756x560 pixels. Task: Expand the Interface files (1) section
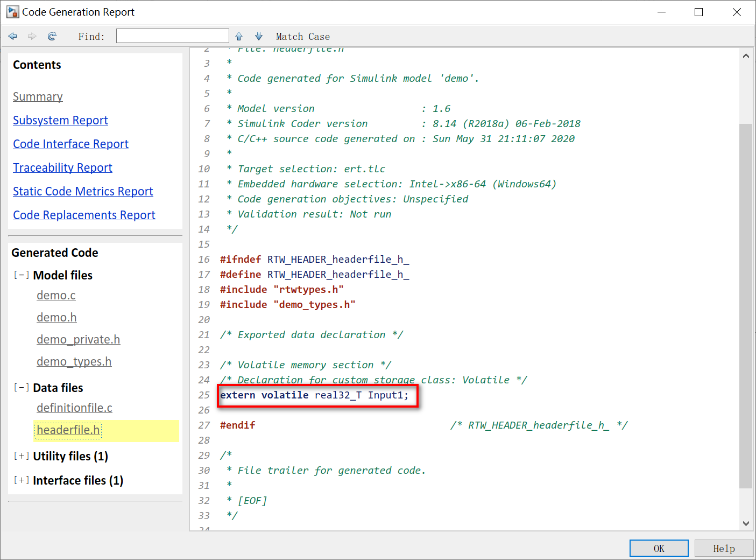22,480
